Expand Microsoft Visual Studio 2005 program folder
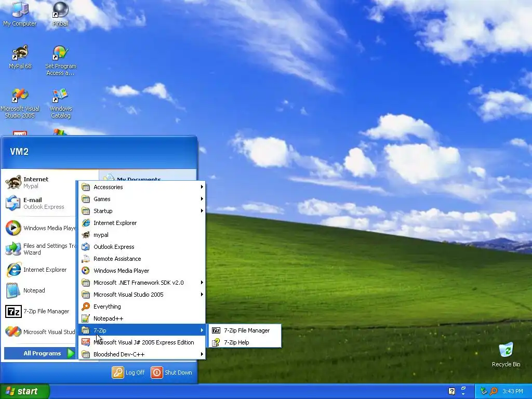Viewport: 532px width, 399px height. click(x=142, y=295)
